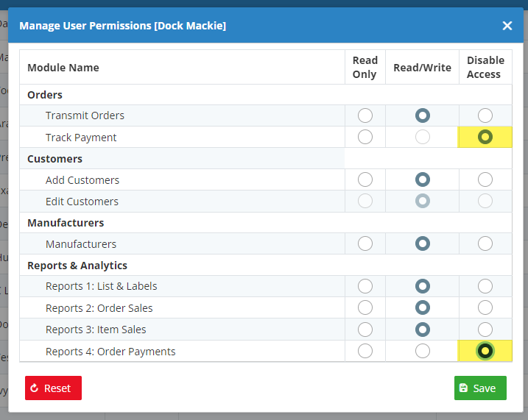Select Disable Access radio for Track Payment
The width and height of the screenshot is (528, 420).
[485, 137]
